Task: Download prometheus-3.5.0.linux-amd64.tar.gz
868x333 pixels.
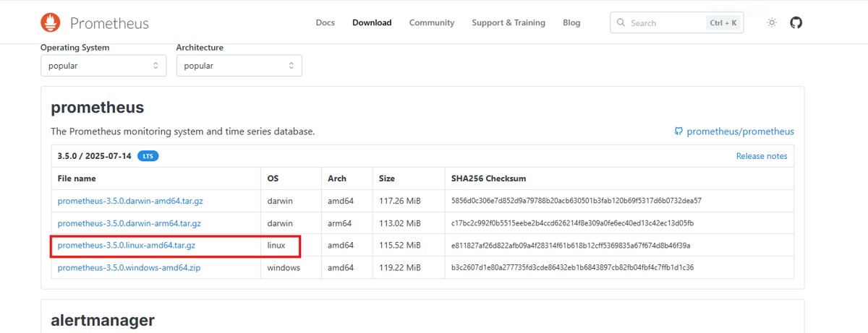Action: tap(127, 246)
